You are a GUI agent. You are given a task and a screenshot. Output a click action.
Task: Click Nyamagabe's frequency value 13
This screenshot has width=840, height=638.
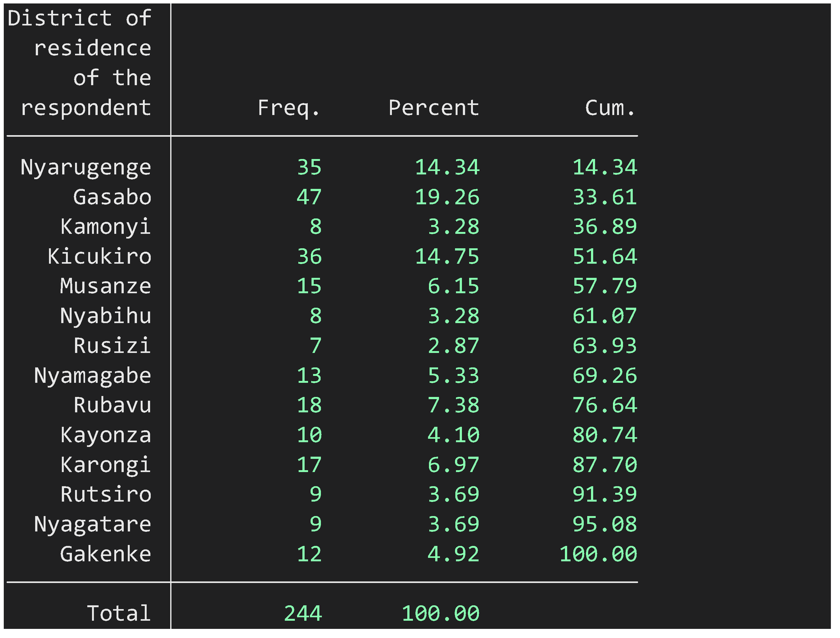click(309, 376)
